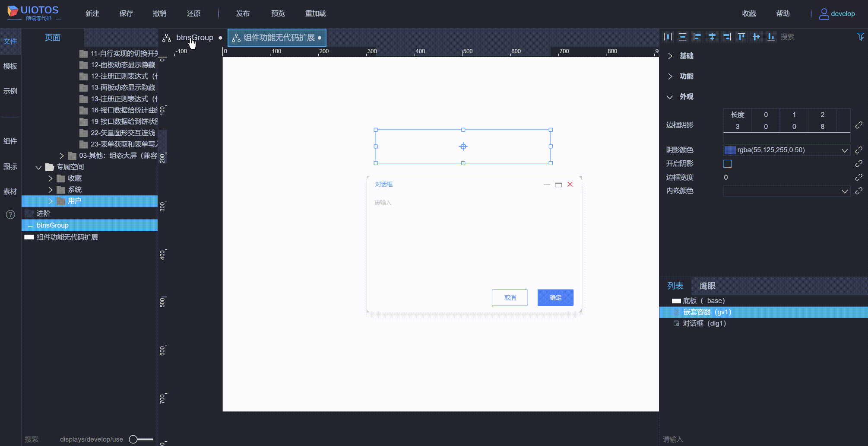The height and width of the screenshot is (446, 868).
Task: Click the 预览 button in the top menu
Action: pos(278,13)
